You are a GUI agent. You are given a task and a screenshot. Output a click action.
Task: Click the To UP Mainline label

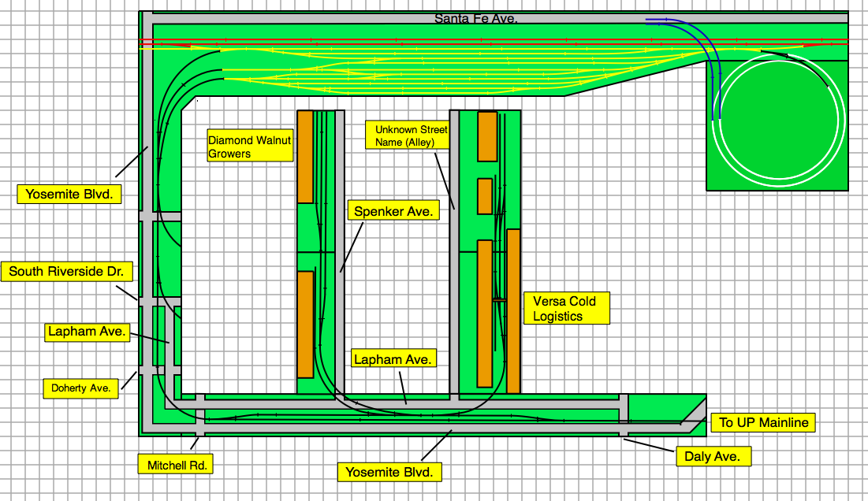763,423
